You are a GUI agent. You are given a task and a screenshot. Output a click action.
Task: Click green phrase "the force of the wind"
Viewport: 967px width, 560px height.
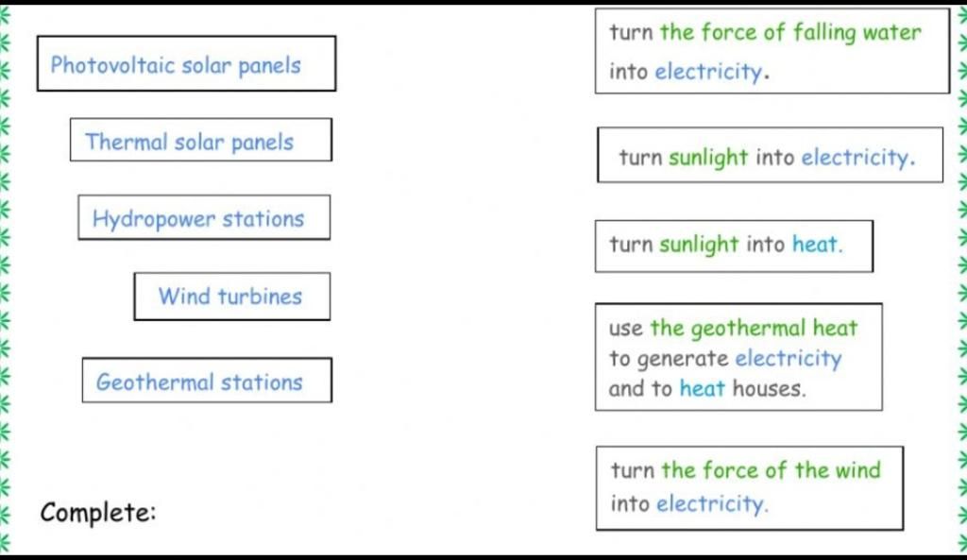(x=771, y=470)
